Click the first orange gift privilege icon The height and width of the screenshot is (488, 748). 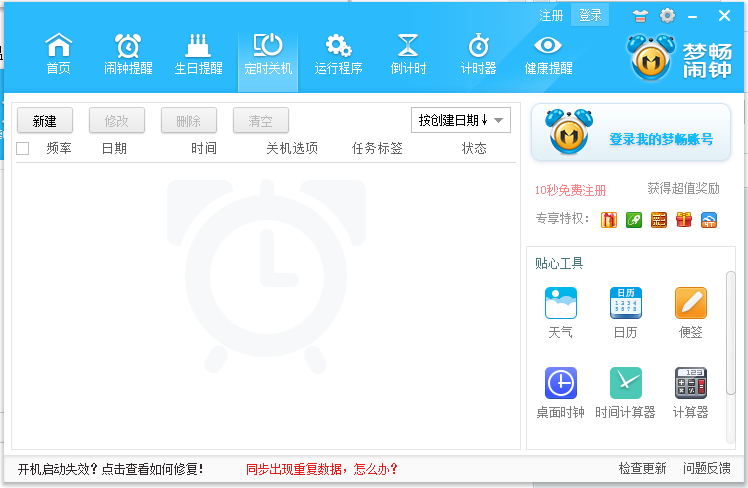point(609,220)
